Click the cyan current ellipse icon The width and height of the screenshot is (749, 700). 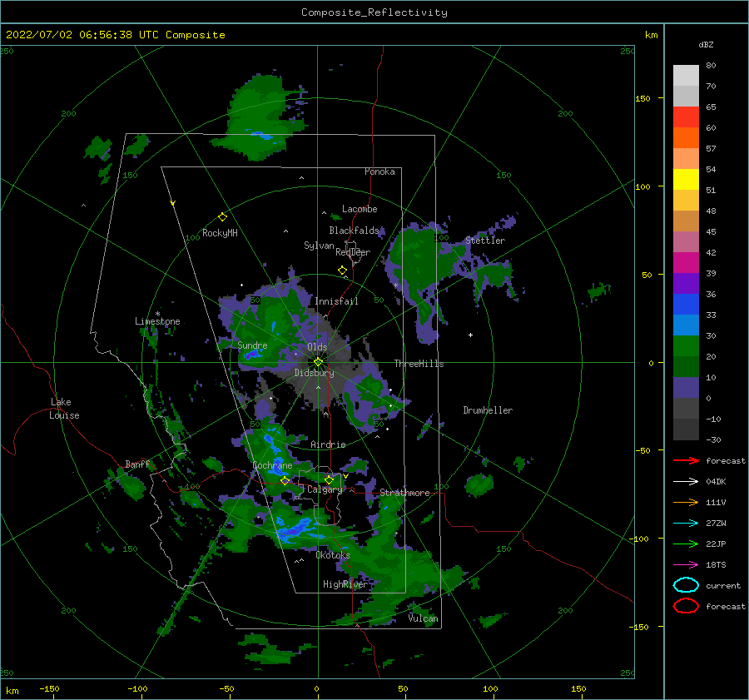pos(686,585)
